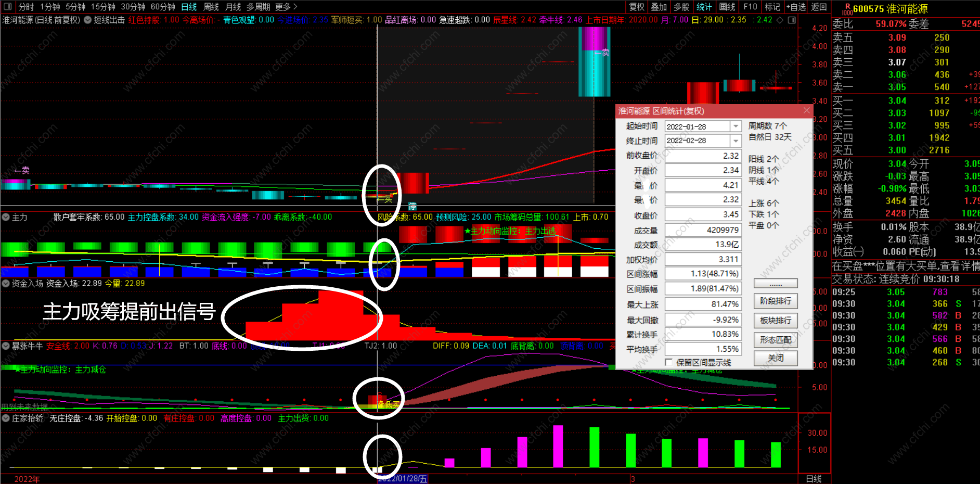Viewport: 980px width, 484px height.
Task: Click the round icon beside 主力 indicator
Action: tap(6, 217)
